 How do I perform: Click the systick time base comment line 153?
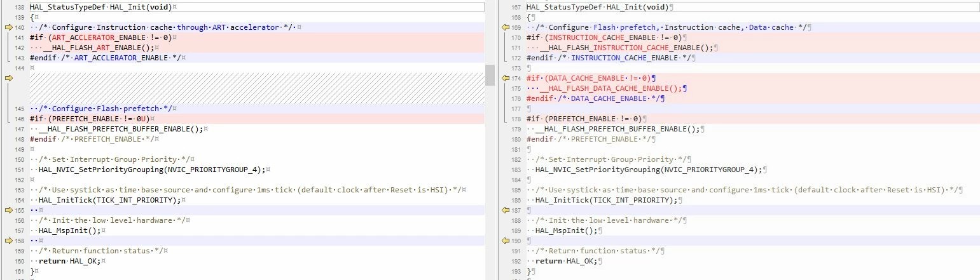(x=251, y=190)
